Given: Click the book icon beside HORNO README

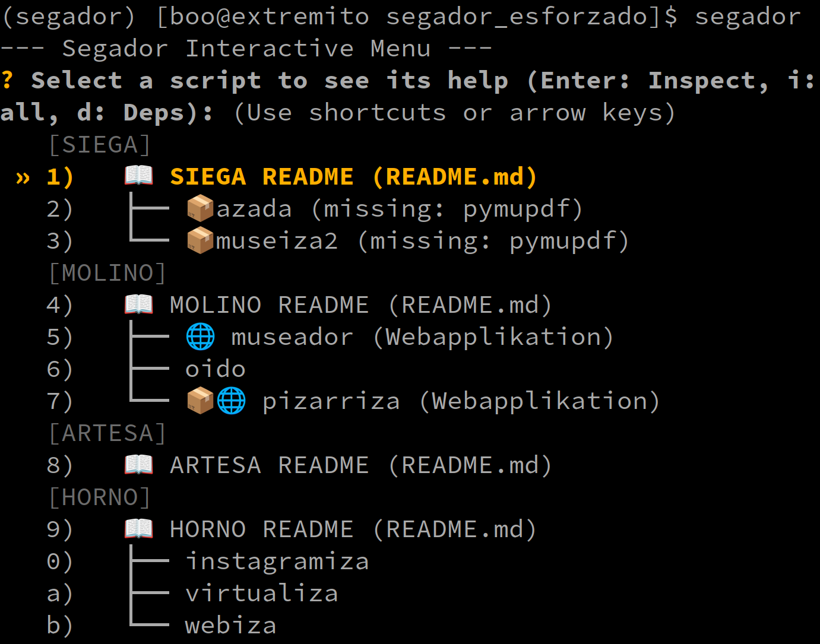Looking at the screenshot, I should [x=139, y=529].
